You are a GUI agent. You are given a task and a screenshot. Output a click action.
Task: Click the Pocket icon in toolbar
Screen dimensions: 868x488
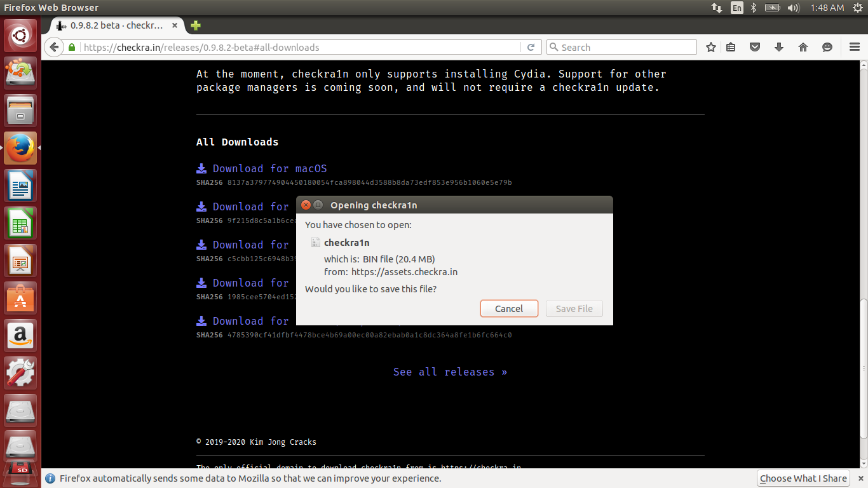pyautogui.click(x=755, y=47)
